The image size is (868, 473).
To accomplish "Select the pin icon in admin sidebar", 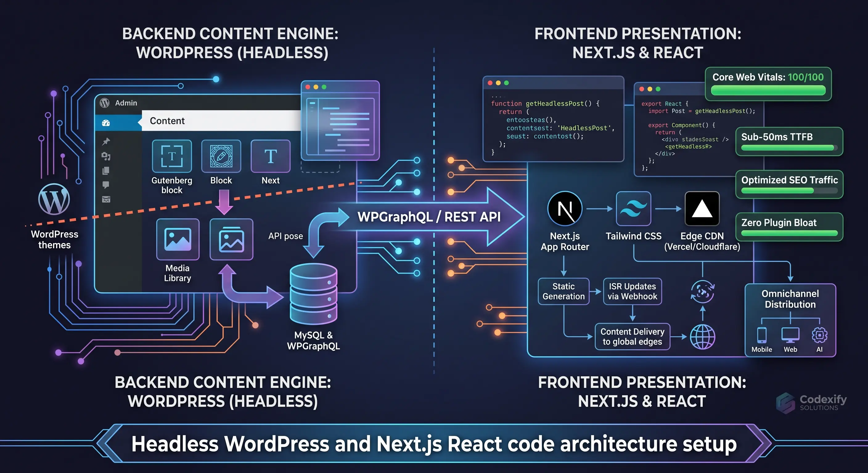I will 106,141.
